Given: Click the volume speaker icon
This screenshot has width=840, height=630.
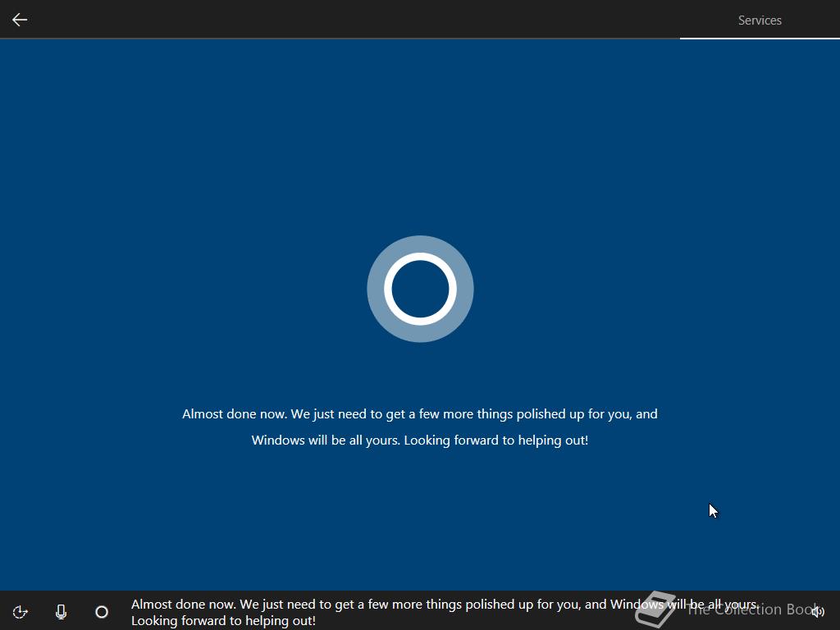Looking at the screenshot, I should pyautogui.click(x=818, y=612).
